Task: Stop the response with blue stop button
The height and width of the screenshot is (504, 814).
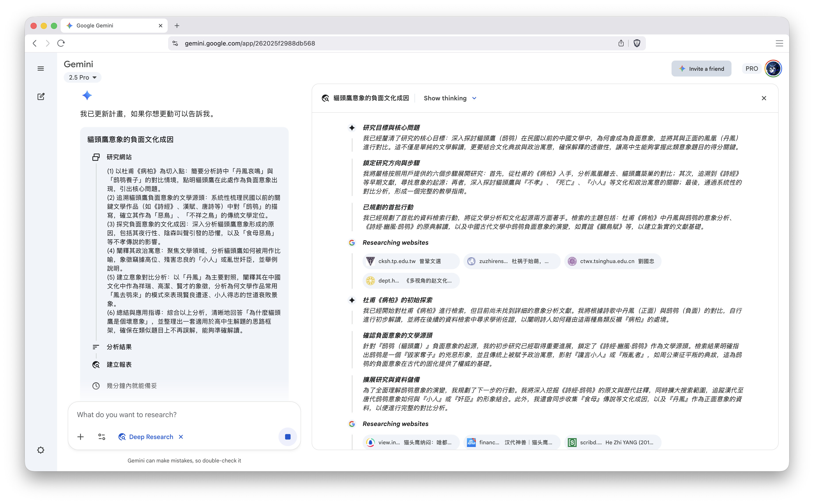Action: point(288,437)
